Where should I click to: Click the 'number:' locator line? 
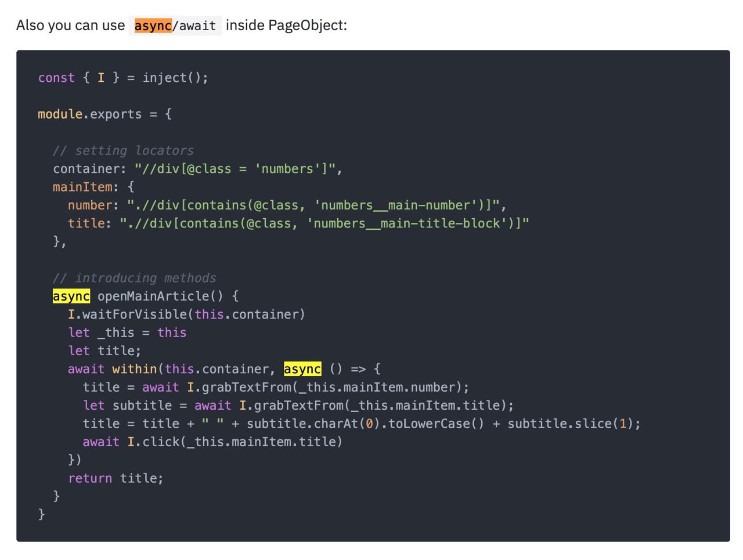click(287, 205)
